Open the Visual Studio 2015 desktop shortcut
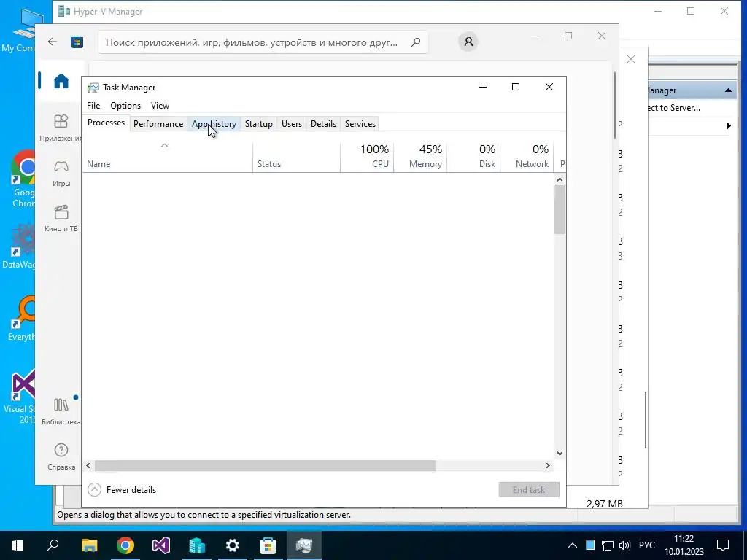747x560 pixels. coord(21,396)
